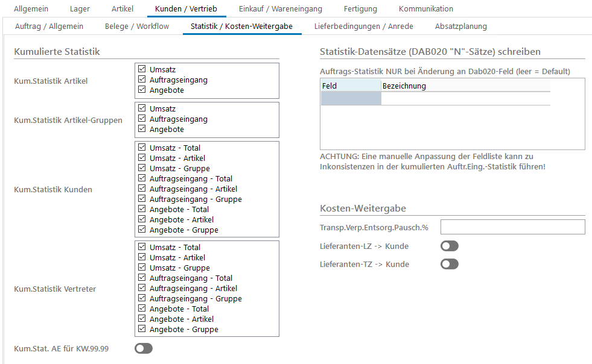Toggle Angebote - Gruppe for Kum.Statistik Vertreter

click(142, 329)
